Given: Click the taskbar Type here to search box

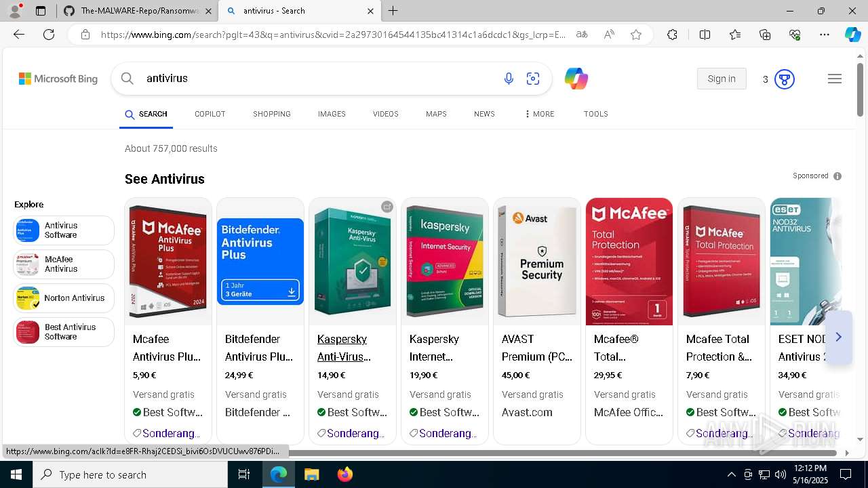Looking at the screenshot, I should pyautogui.click(x=130, y=474).
